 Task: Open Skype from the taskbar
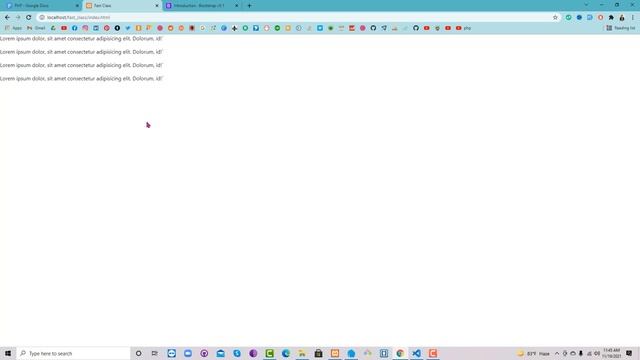[237, 353]
